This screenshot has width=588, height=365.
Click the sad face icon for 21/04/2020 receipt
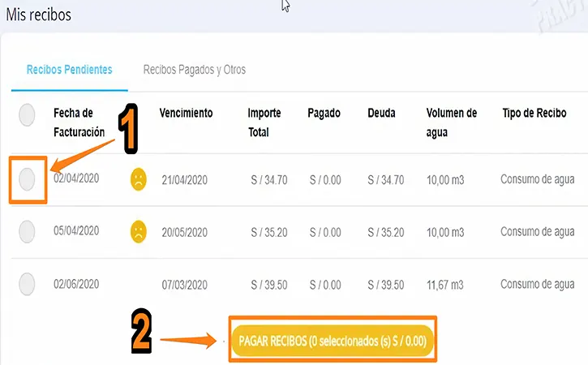[x=139, y=179]
